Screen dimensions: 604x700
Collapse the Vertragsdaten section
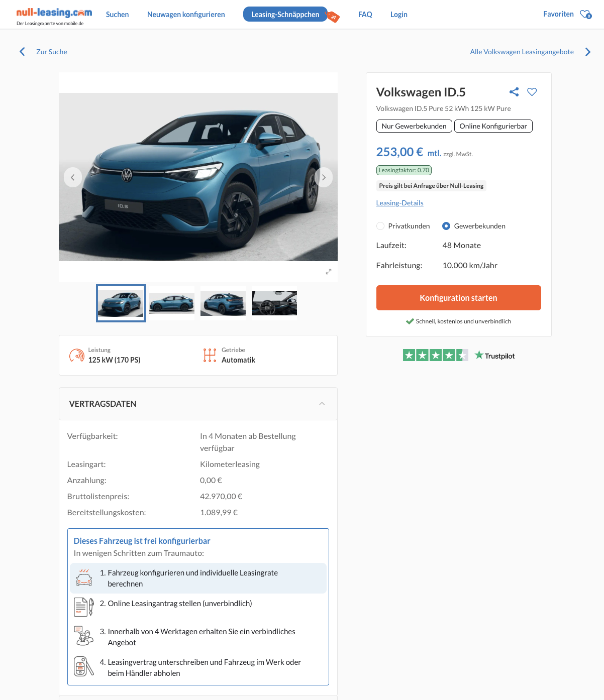[322, 404]
